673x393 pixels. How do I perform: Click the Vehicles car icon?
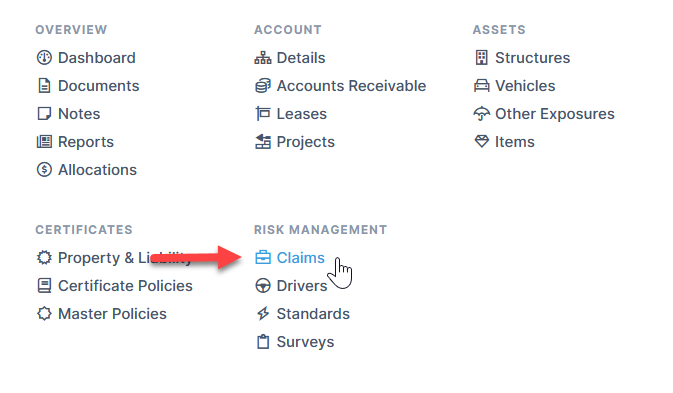pyautogui.click(x=482, y=86)
